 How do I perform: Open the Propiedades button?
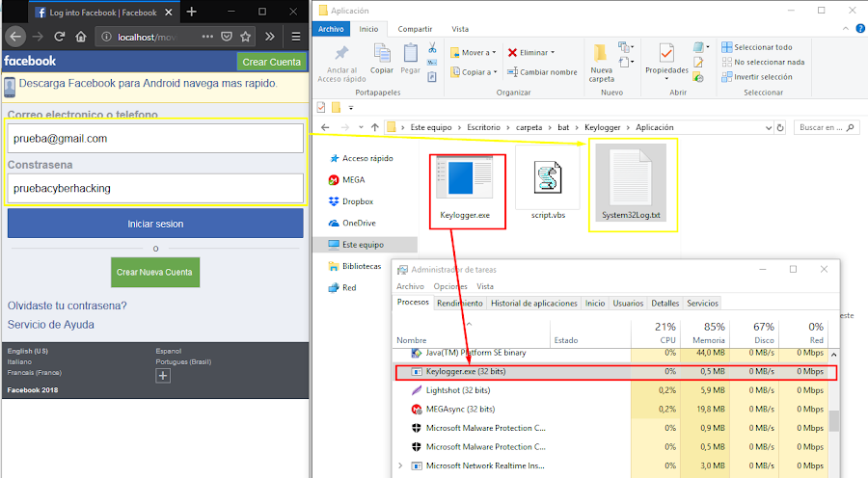pos(666,60)
